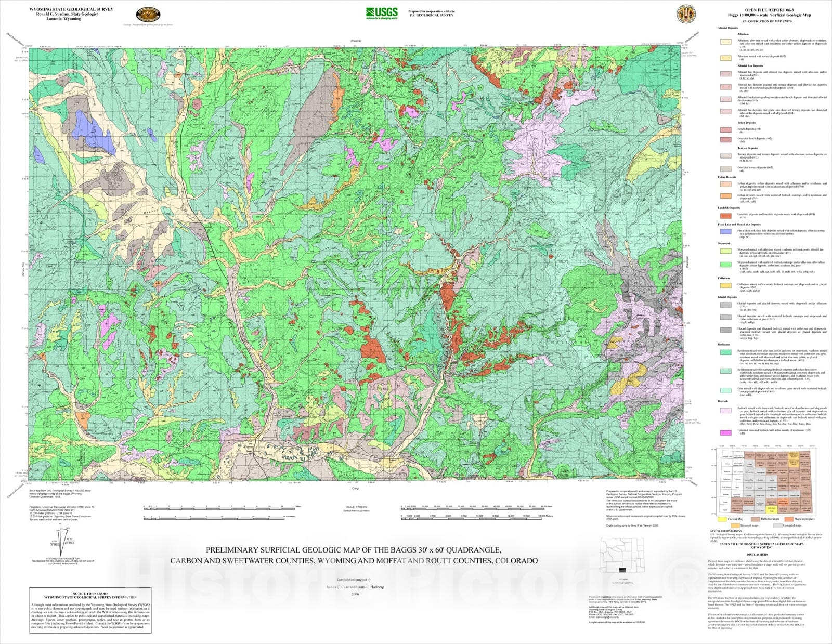Click the 'Prepared in cooperation with the U.S. Geological Survey' text
This screenshot has width=832, height=644.
tap(432, 13)
